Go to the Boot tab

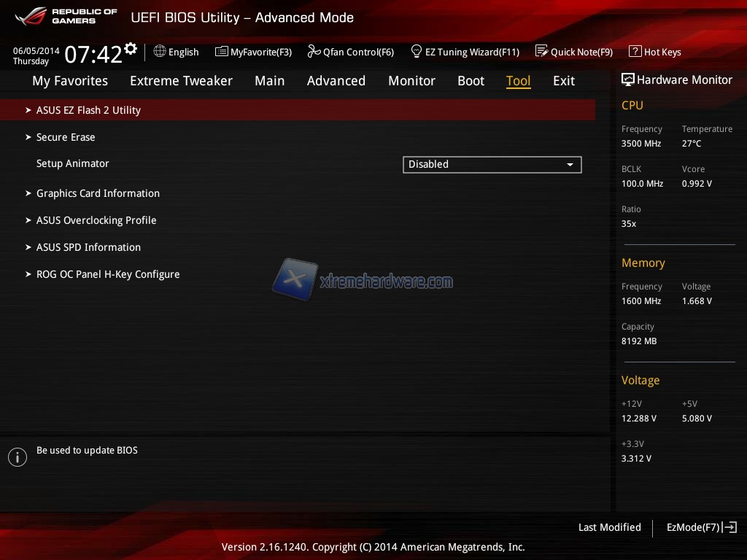point(471,81)
